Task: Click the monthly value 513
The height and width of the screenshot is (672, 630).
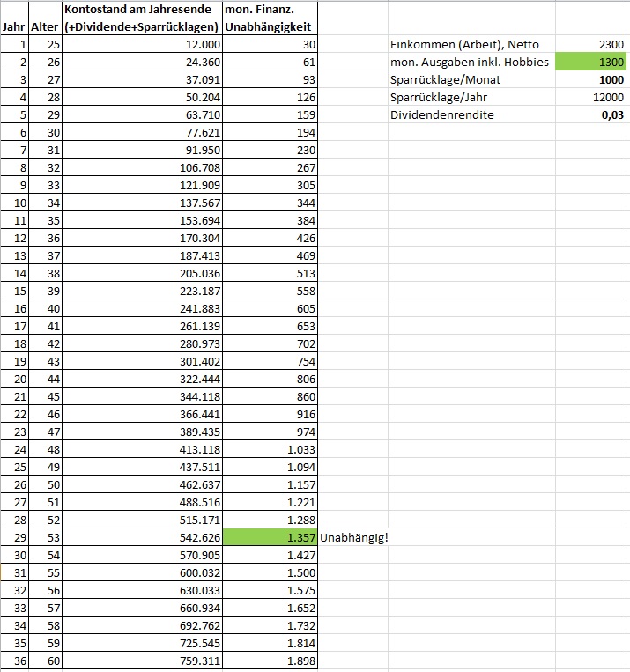Action: pyautogui.click(x=270, y=272)
